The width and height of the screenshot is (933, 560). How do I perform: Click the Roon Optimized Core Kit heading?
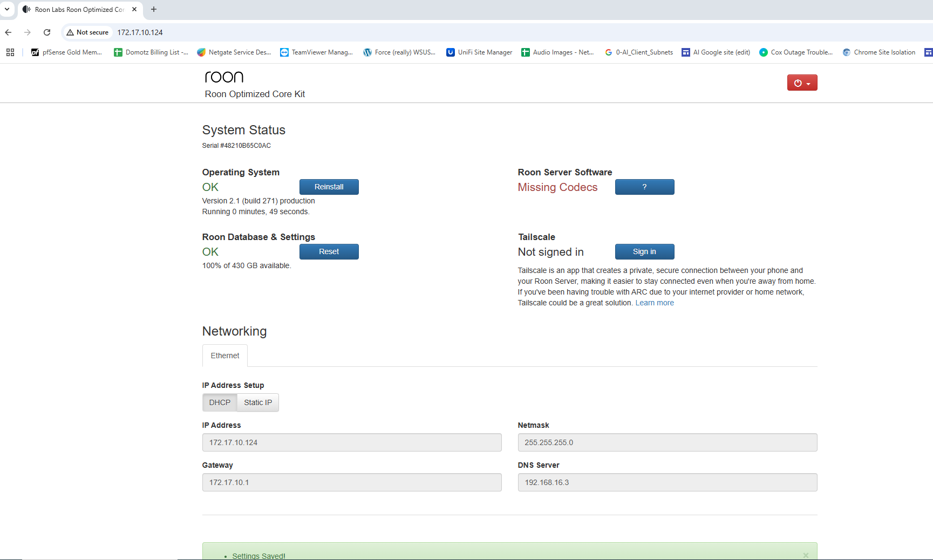tap(255, 94)
